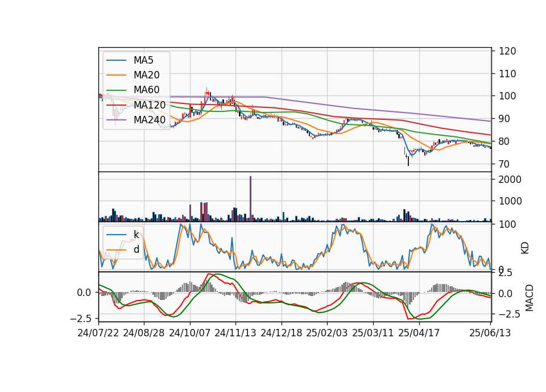Click the 25/04/17 date axis label
Screen dimensions: 546x392
(419, 333)
